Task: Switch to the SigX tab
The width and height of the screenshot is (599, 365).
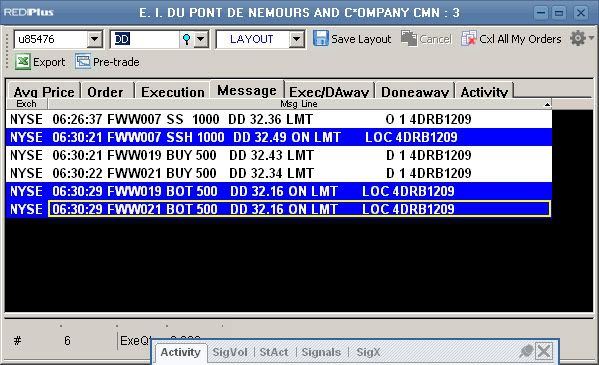Action: tap(368, 352)
